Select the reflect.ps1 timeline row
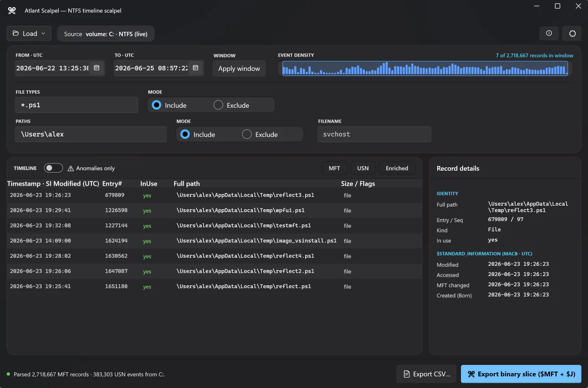The image size is (588, 388). coord(214,286)
